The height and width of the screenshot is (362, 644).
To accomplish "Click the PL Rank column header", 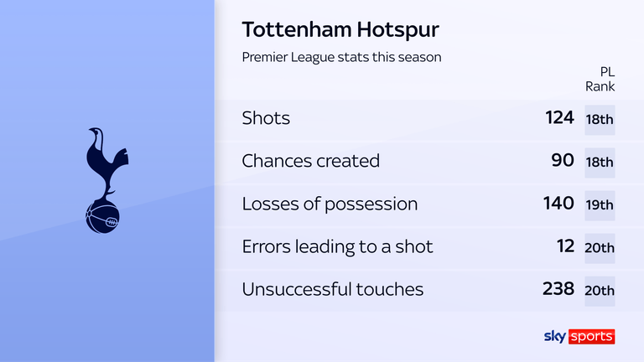I will tap(600, 79).
